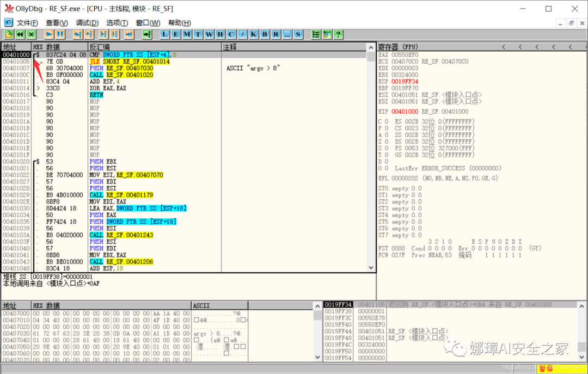Close the debugged program with X icon
This screenshot has height=374, width=588.
tap(31, 34)
